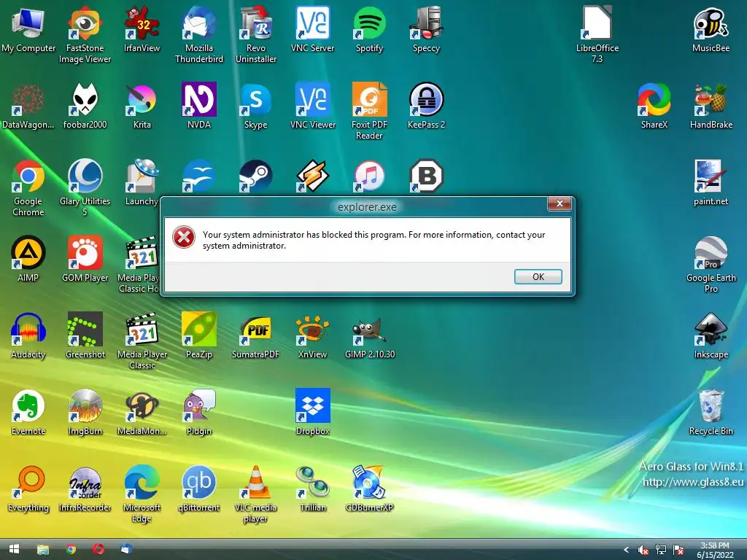
Task: Click the Inkscape desktop icon
Action: point(711,335)
